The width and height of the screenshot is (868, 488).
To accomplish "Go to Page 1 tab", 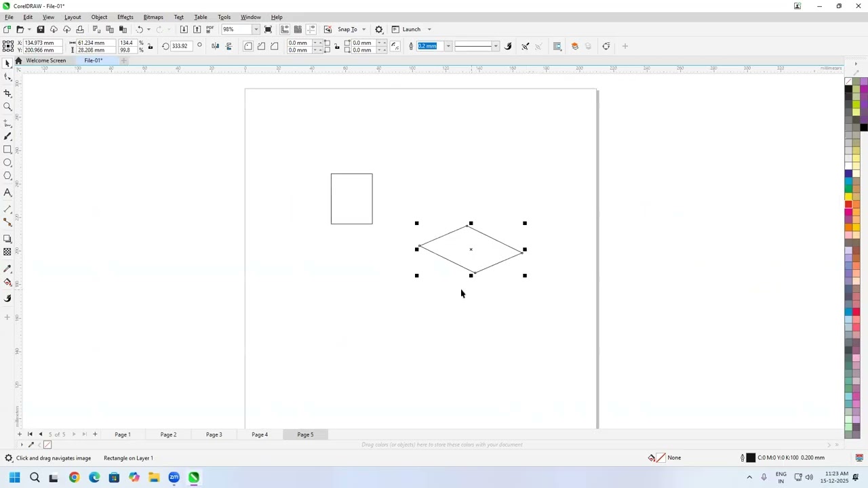I will pyautogui.click(x=123, y=434).
